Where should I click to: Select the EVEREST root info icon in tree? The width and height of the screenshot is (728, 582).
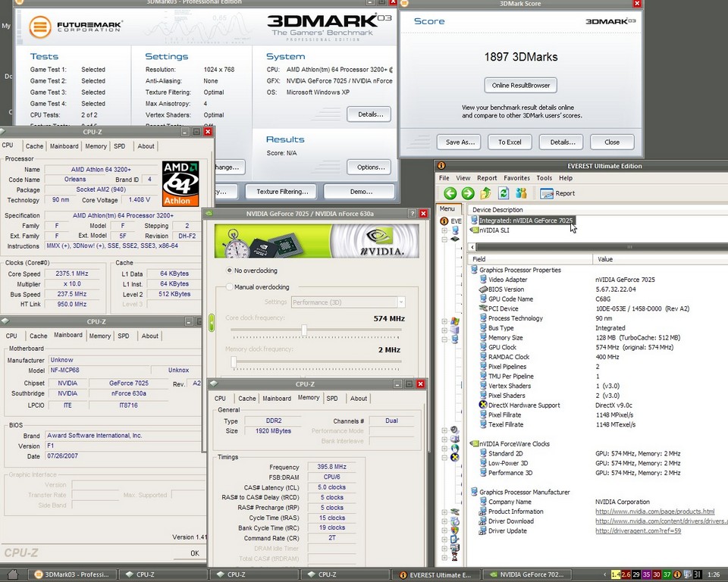point(444,221)
